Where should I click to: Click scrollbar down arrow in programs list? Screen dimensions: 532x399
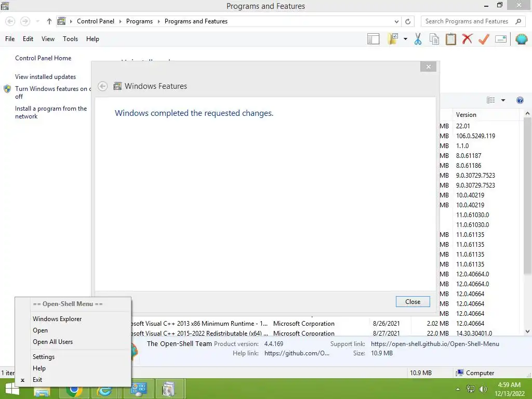click(527, 331)
